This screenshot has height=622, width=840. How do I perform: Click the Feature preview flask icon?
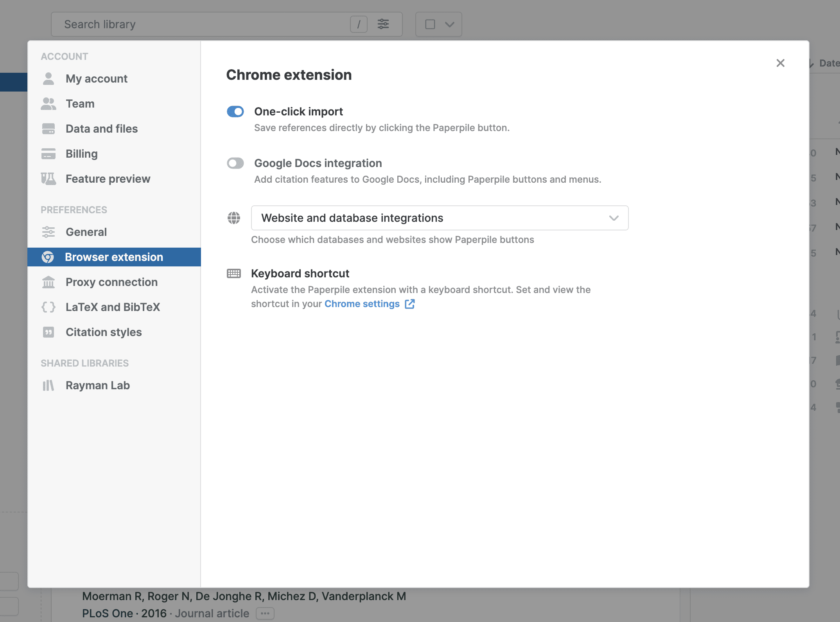tap(48, 179)
